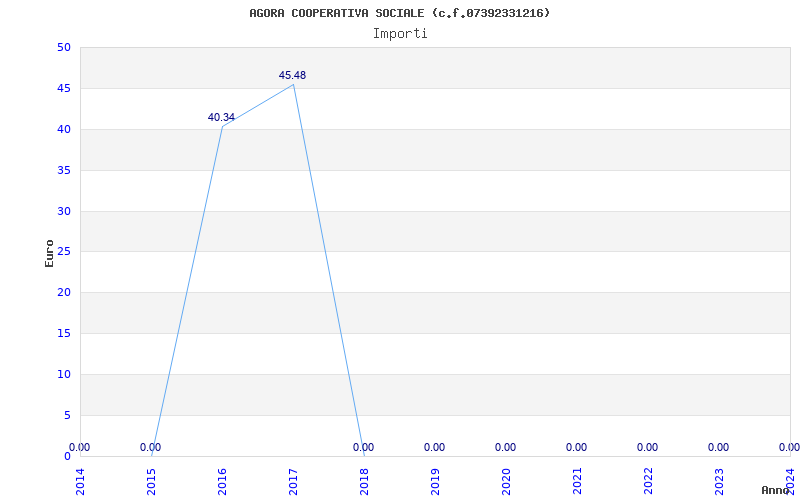Click the 0.00 value label above 2015

tap(151, 447)
